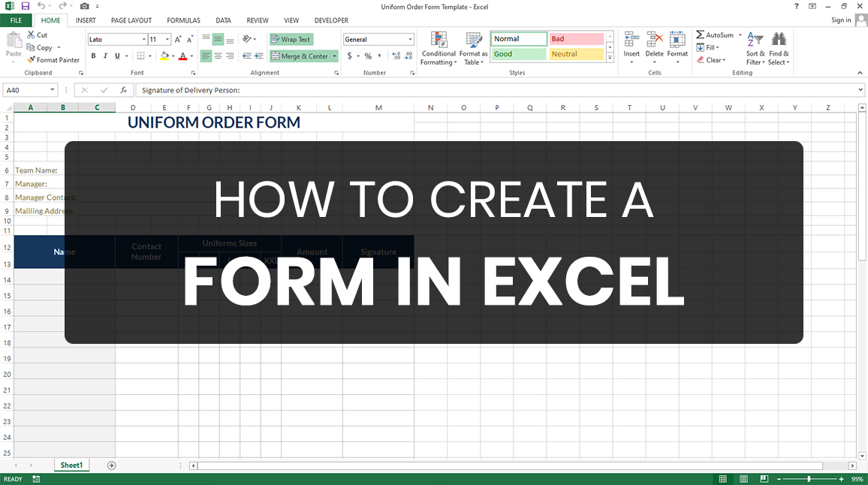Viewport: 868px width, 485px height.
Task: Toggle bold formatting
Action: tap(93, 55)
